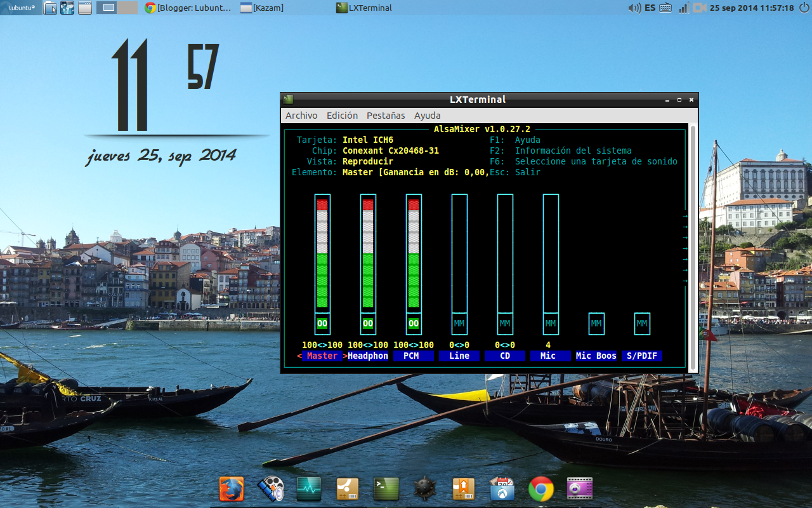Open the system monitor icon in the dock

coord(308,489)
